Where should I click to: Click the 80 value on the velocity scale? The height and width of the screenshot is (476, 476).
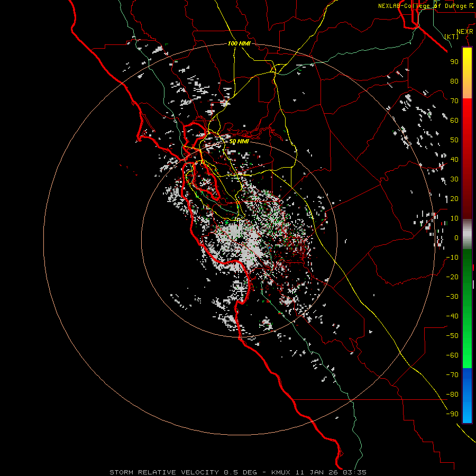coord(454,81)
